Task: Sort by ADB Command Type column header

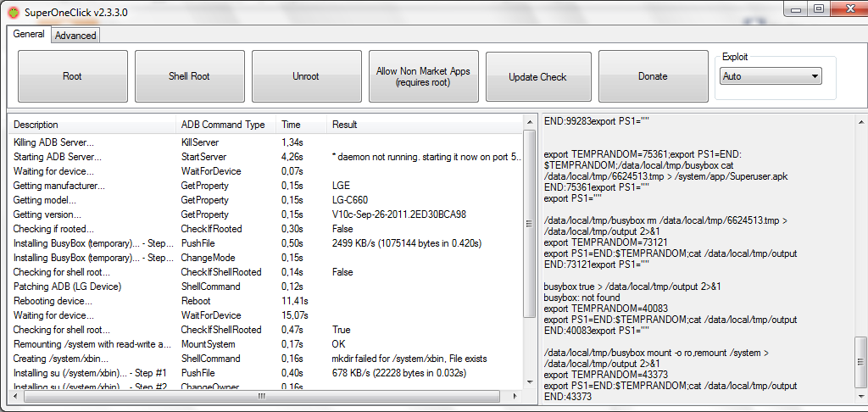Action: (x=225, y=125)
